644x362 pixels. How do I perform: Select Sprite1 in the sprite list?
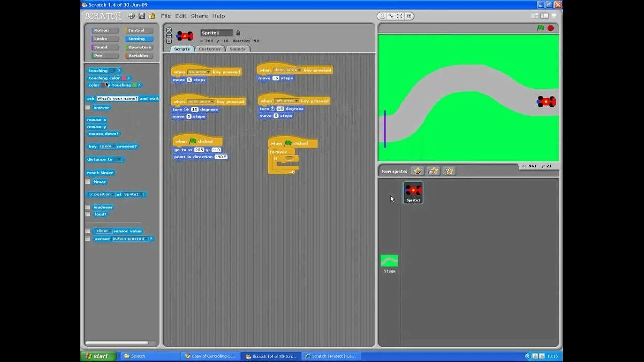coord(413,193)
